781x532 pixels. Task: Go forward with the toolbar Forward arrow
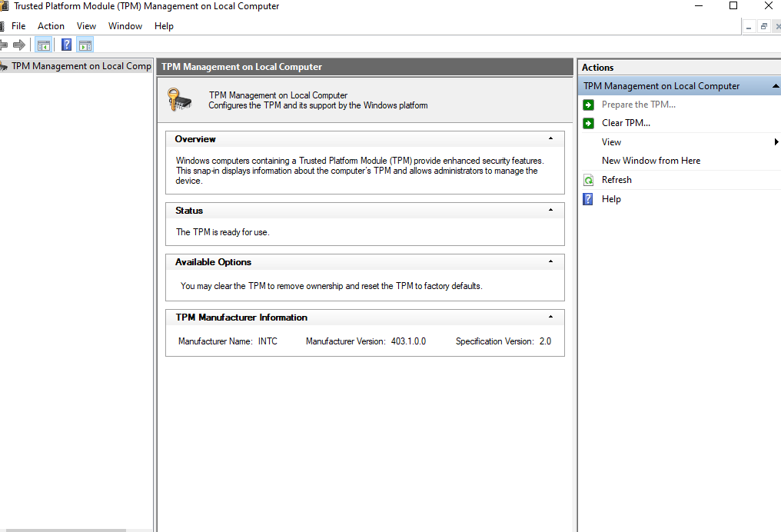(x=19, y=45)
